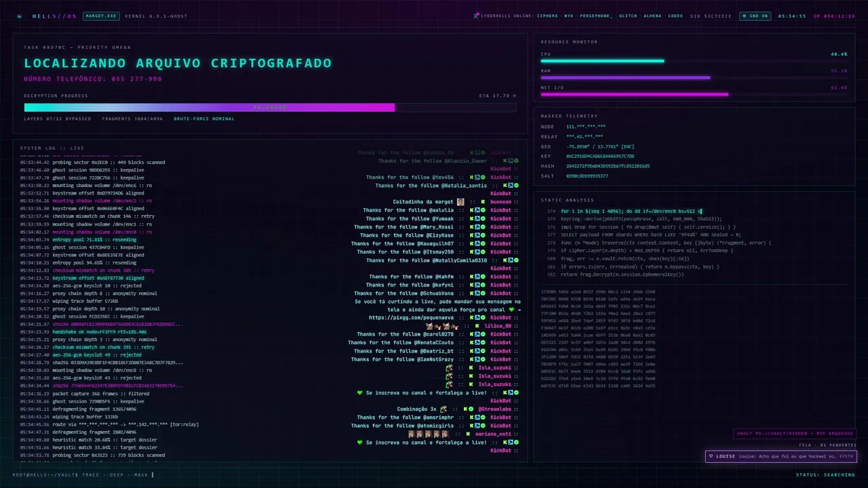Click emoji row in mariana_osti's message
Image resolution: width=868 pixels, height=488 pixels.
pyautogui.click(x=428, y=434)
